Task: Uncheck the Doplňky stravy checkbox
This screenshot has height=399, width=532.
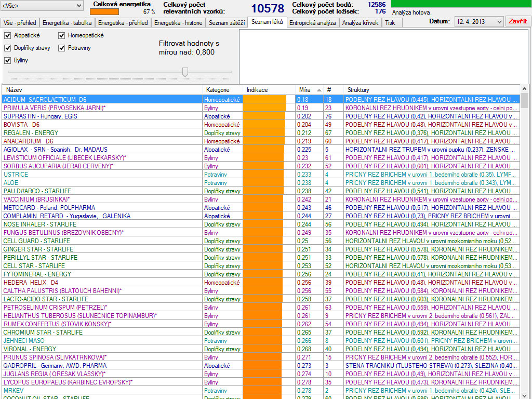Action: click(7, 48)
